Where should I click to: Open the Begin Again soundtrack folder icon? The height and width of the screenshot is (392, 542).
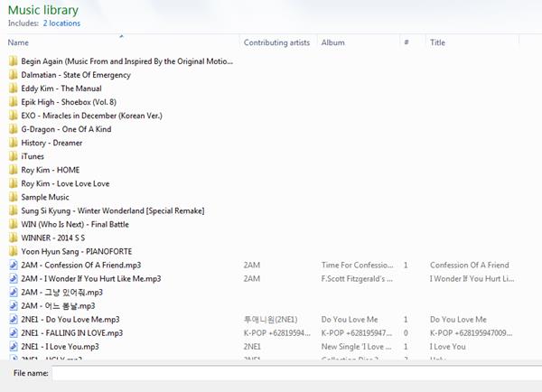point(14,61)
